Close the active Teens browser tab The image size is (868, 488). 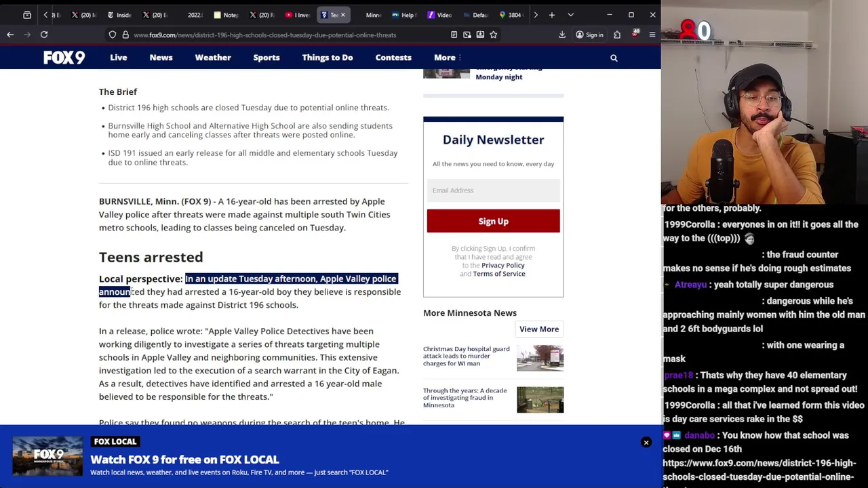point(342,15)
